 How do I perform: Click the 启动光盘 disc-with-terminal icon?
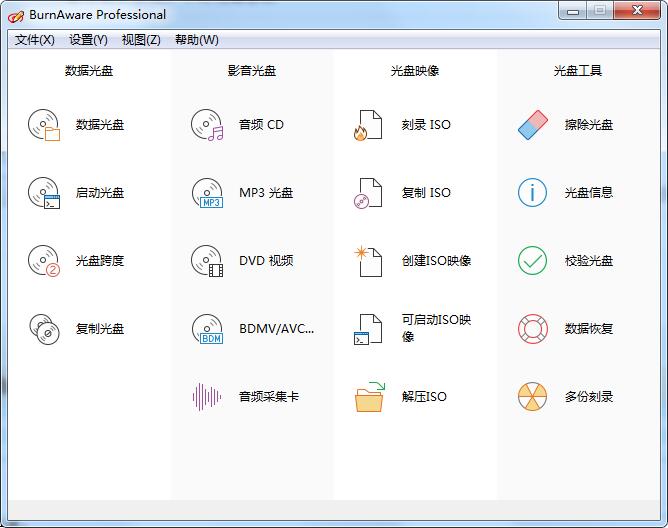[44, 193]
